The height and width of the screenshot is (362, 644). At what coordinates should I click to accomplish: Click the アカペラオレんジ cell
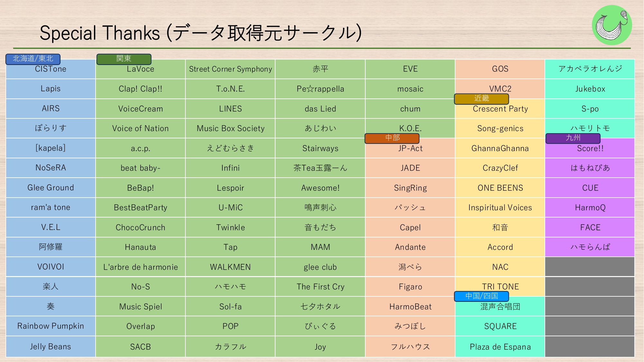590,69
